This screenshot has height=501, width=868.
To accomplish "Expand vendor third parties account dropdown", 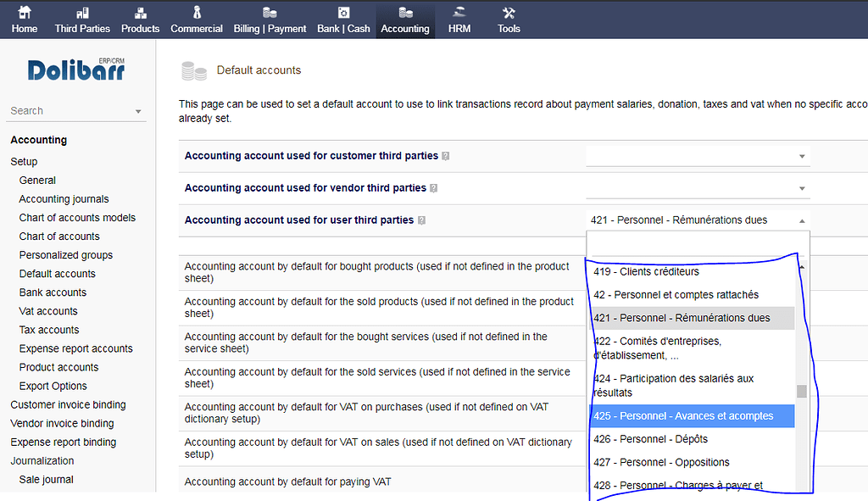I will point(698,188).
